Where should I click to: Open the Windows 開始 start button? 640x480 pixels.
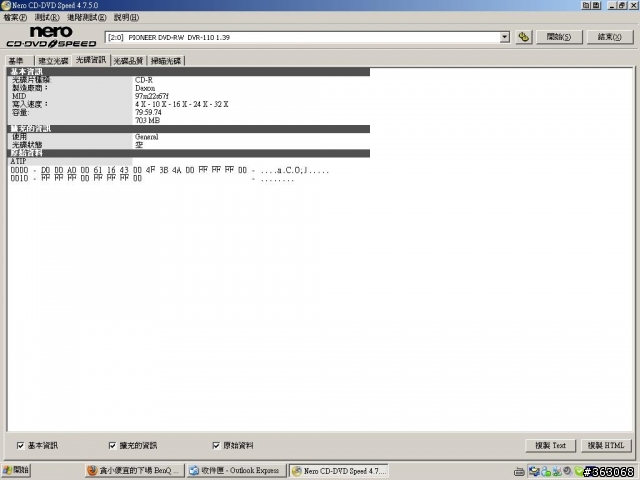coord(16,471)
